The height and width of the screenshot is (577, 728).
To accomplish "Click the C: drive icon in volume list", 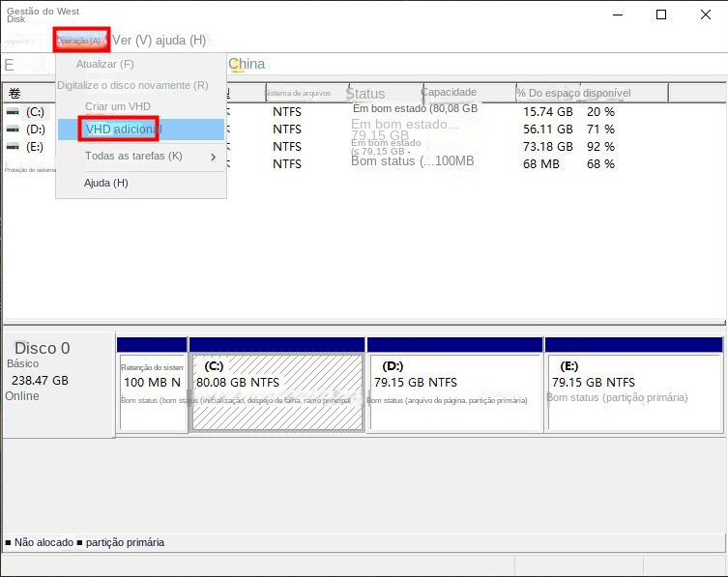I will 13,112.
